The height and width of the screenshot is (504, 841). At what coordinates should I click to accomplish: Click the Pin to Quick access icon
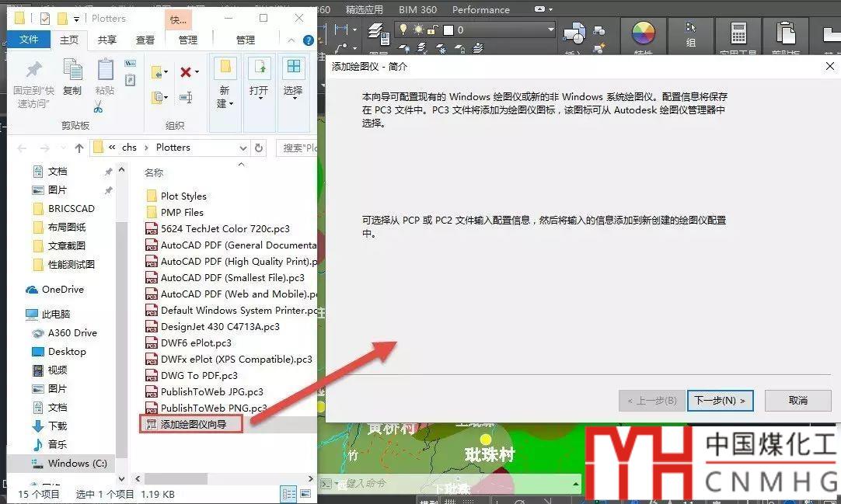click(x=33, y=70)
